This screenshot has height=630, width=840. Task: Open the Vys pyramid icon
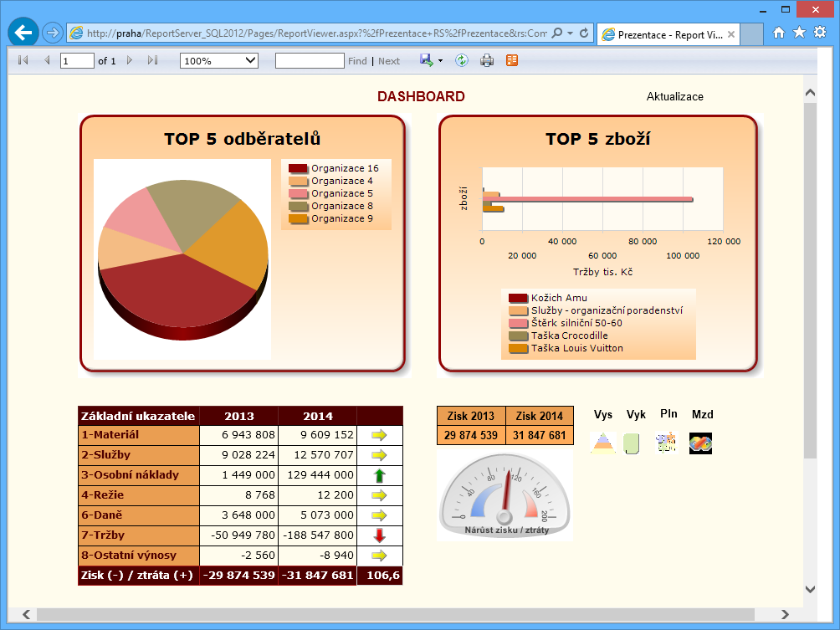tap(603, 443)
